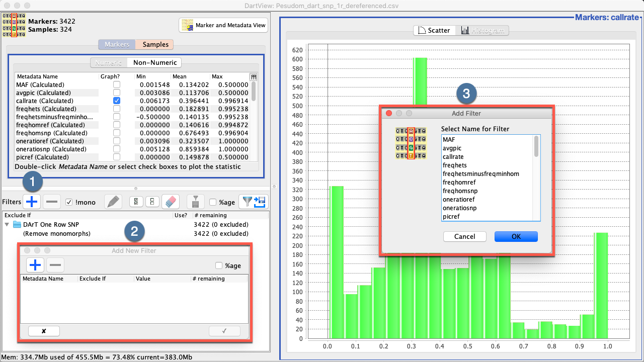Switch to the Samples tab
The height and width of the screenshot is (362, 644).
click(x=155, y=44)
